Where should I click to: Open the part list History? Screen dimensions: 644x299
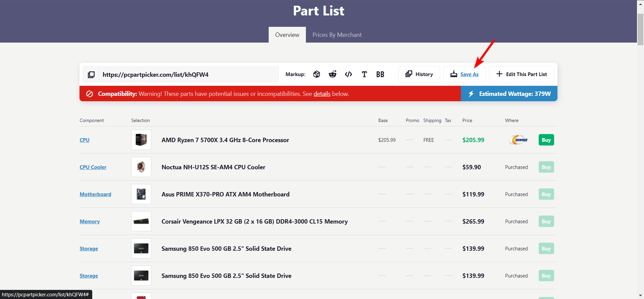click(x=419, y=74)
